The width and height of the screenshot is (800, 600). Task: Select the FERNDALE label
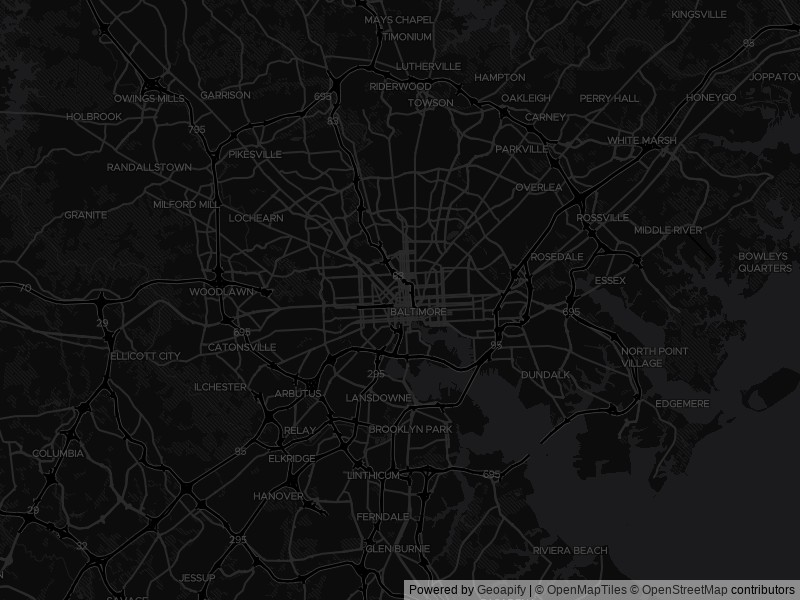coord(383,517)
